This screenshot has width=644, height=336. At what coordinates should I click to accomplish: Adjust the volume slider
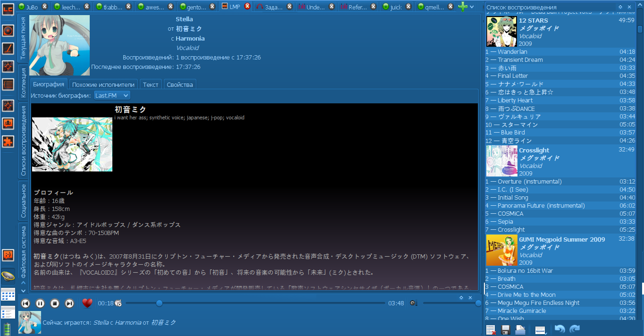click(452, 303)
